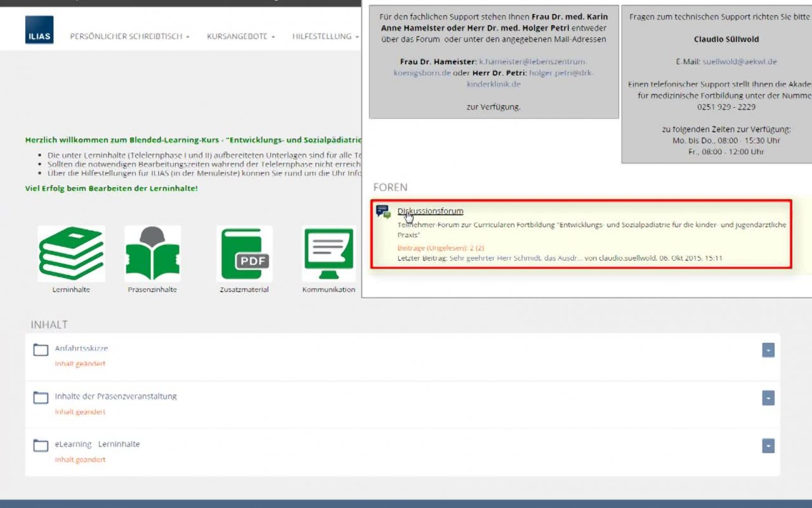
Task: Open the Zusatzmaterial PDF icon
Action: (x=244, y=254)
